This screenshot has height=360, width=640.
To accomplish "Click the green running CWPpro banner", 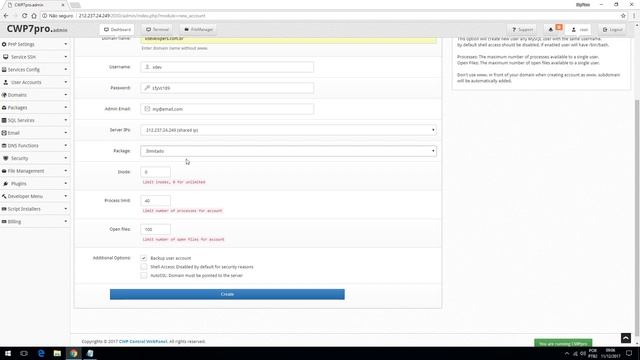I will pyautogui.click(x=563, y=343).
